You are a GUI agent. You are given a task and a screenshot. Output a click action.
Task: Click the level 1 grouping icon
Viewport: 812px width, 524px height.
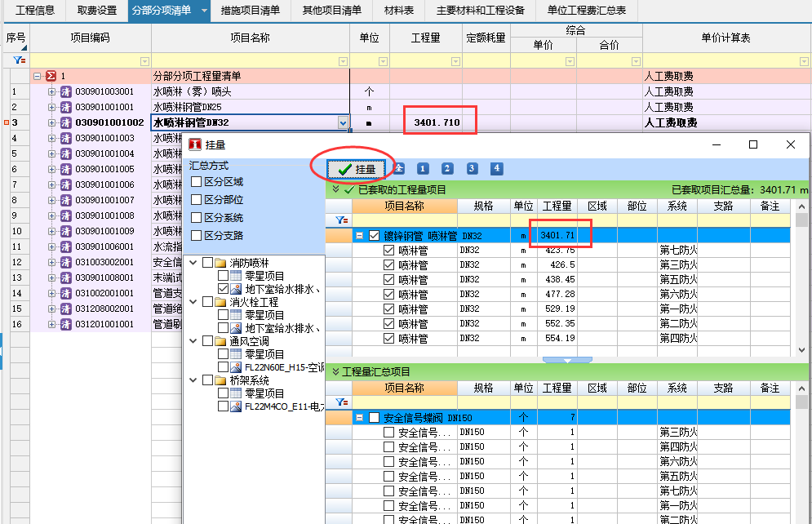click(423, 168)
